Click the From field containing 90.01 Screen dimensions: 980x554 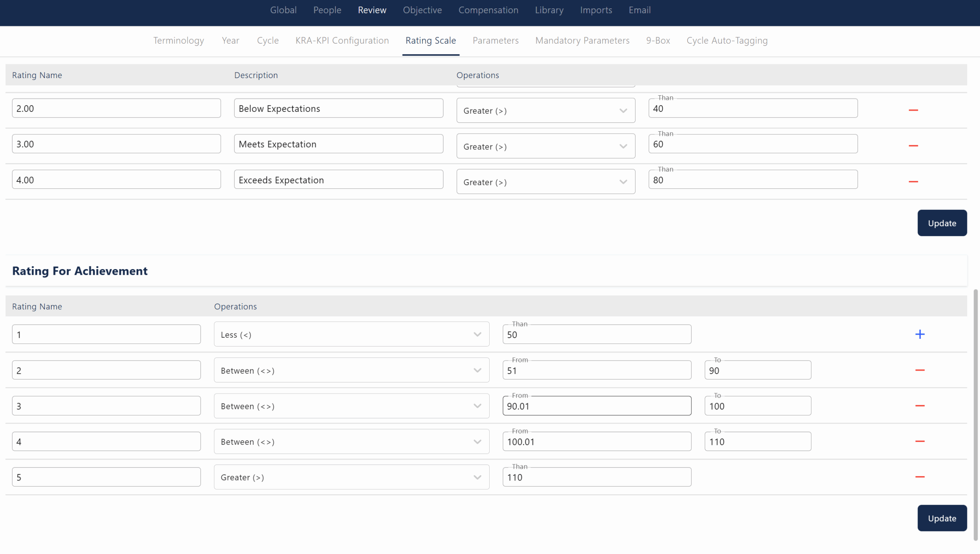point(597,406)
